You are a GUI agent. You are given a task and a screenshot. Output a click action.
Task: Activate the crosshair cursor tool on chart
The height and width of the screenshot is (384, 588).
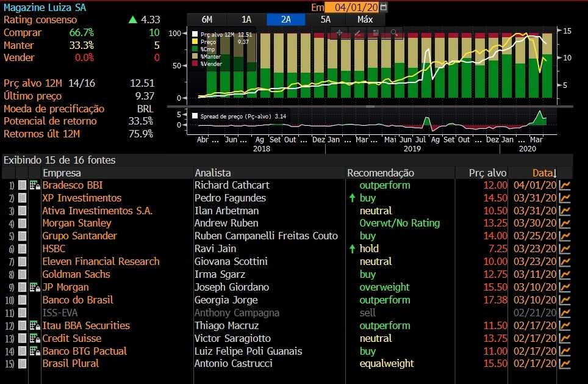(339, 33)
